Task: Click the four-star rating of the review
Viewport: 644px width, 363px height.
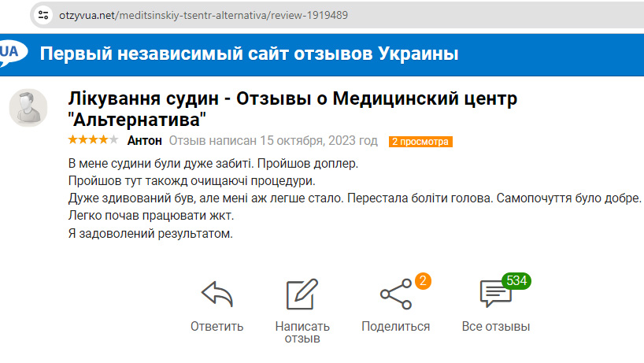Action: (93, 140)
